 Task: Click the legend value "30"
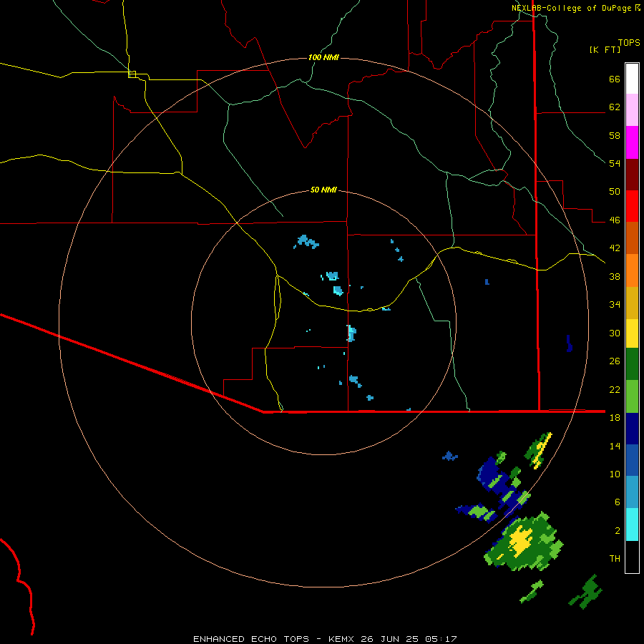pos(615,333)
